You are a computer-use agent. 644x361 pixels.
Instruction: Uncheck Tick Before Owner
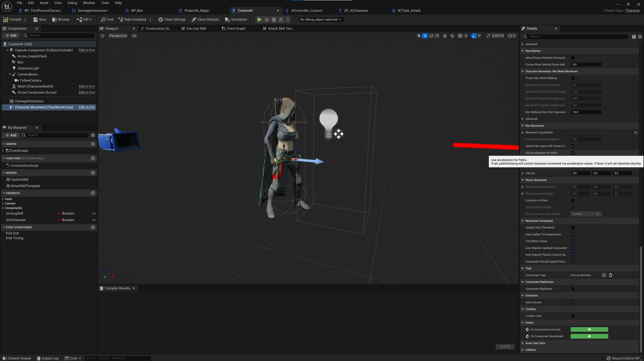click(x=573, y=241)
